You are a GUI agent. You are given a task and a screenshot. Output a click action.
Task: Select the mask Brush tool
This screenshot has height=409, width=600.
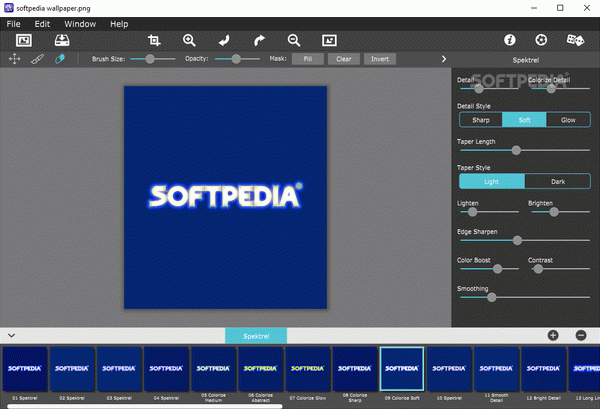tap(37, 59)
